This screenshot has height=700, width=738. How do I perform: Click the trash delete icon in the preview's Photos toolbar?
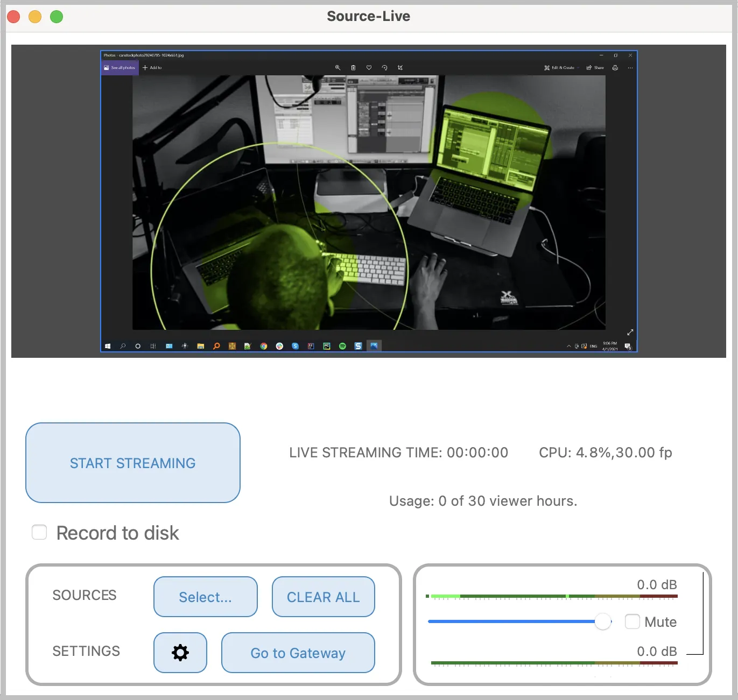(353, 68)
